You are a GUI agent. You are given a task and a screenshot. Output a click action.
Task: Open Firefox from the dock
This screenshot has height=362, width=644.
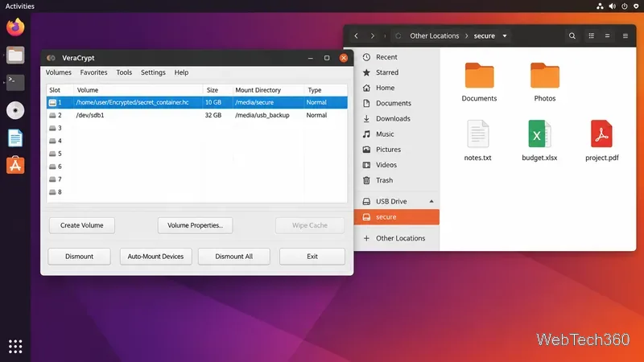pos(15,27)
